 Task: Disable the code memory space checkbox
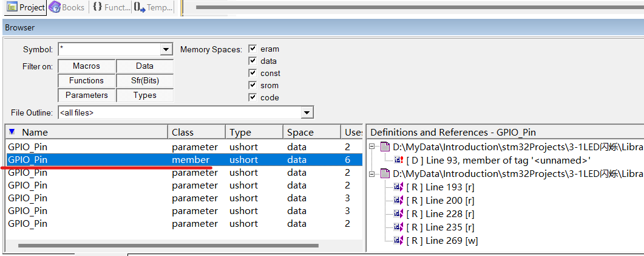(253, 98)
